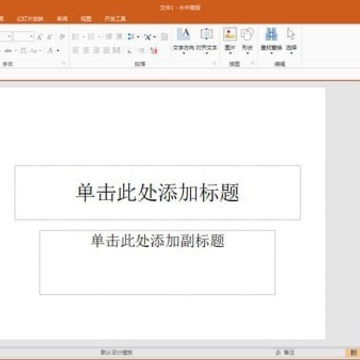Viewport: 360px width, 360px height.
Task: Apply bulleted list formatting
Action: [76, 37]
